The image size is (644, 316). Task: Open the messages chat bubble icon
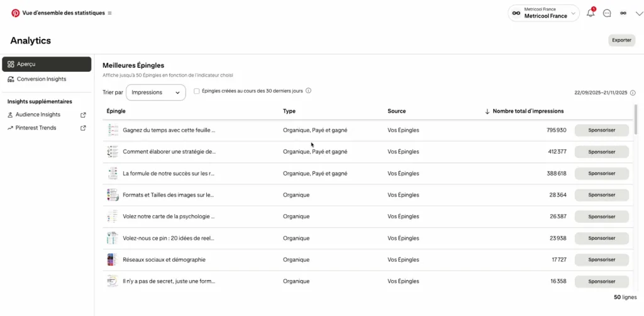tap(607, 13)
